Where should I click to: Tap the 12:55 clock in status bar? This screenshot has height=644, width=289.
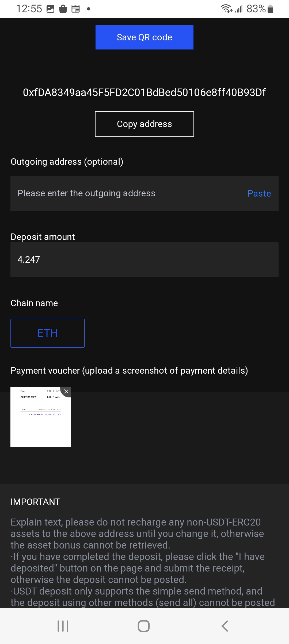point(29,9)
